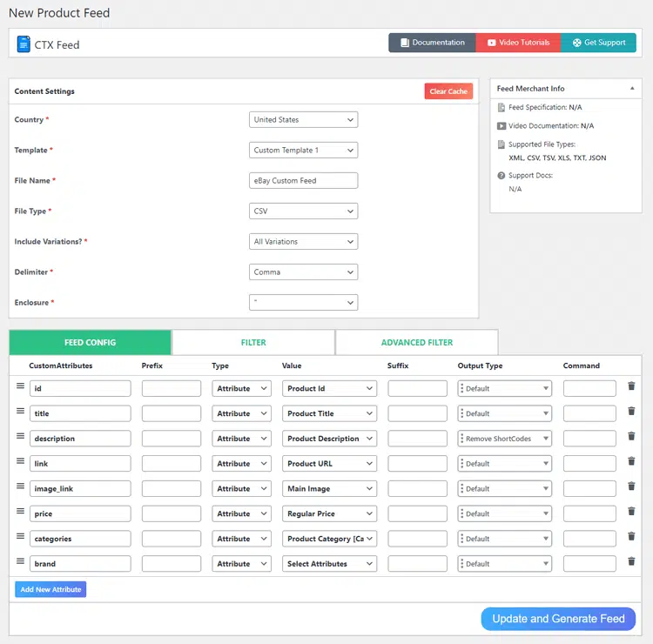Open the Regular Price value dropdown
This screenshot has height=644, width=653.
coord(329,513)
